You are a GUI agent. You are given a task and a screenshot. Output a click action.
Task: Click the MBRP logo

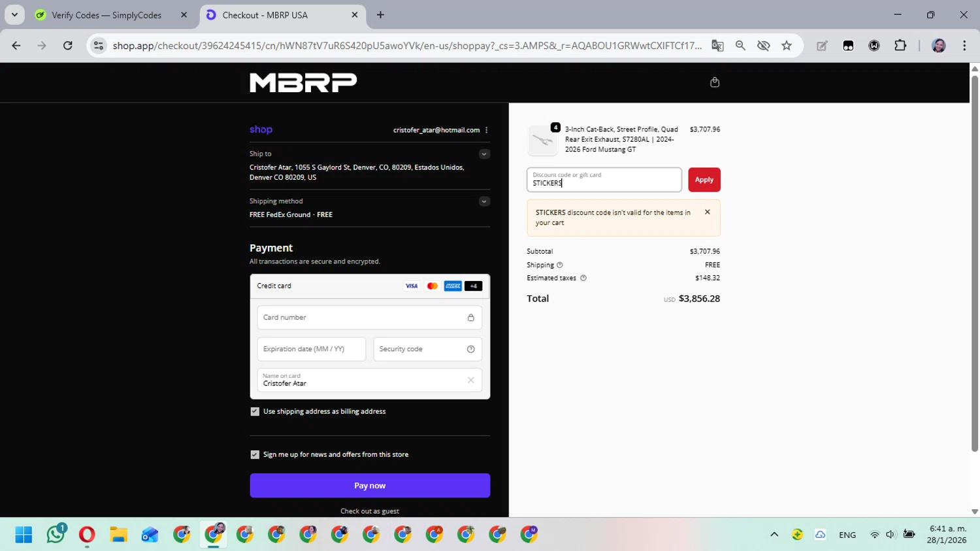click(303, 82)
